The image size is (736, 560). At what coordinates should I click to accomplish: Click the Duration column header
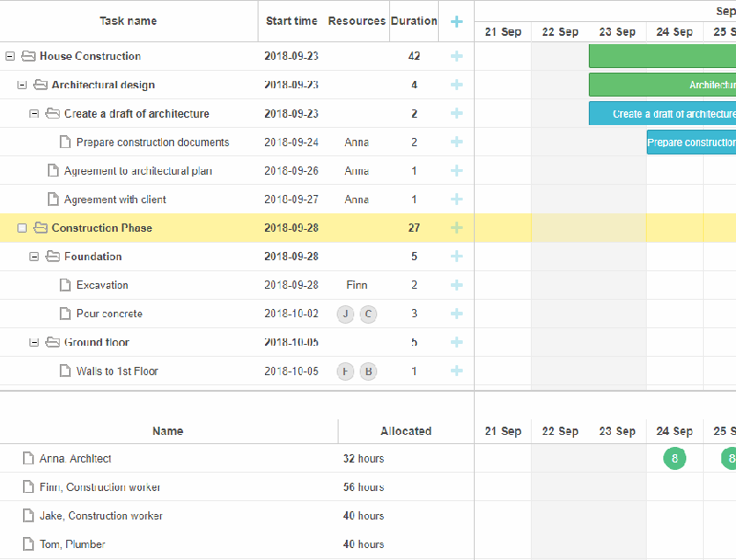413,20
